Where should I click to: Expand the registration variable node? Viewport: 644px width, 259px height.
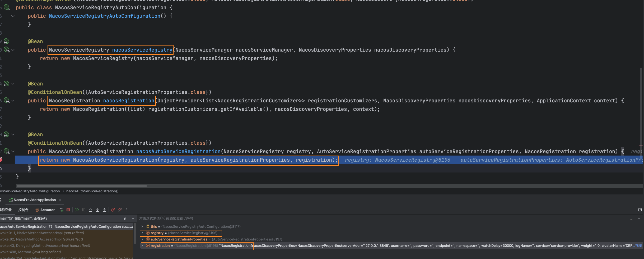pyautogui.click(x=142, y=246)
